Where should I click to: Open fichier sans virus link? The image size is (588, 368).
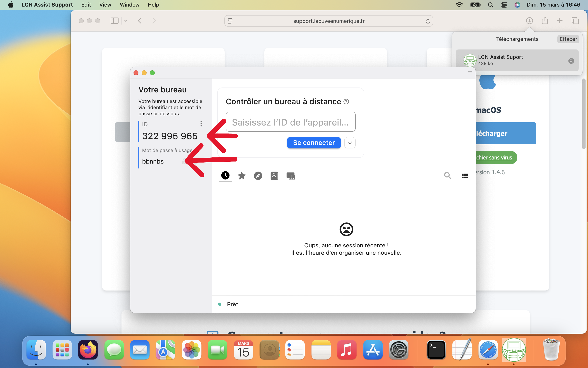coord(494,158)
